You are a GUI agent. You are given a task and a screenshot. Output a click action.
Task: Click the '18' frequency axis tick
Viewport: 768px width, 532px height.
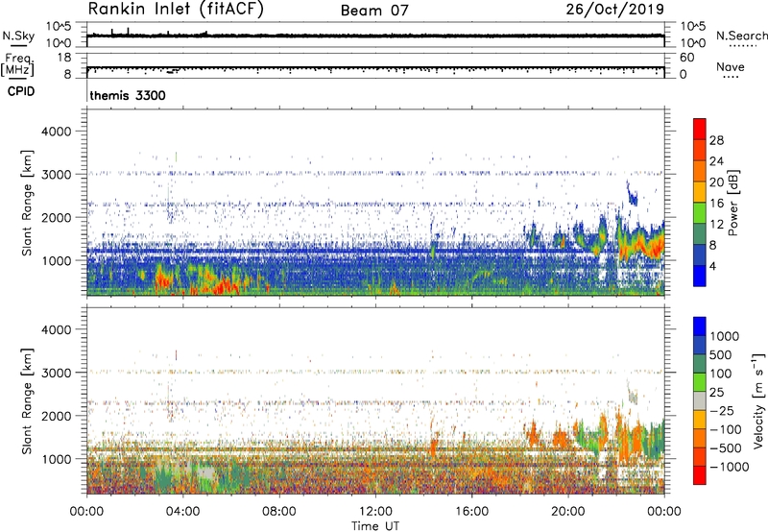coord(63,58)
